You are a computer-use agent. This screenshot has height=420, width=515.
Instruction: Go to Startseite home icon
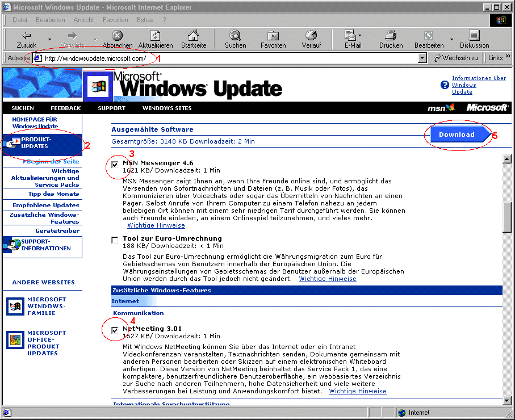tap(194, 35)
